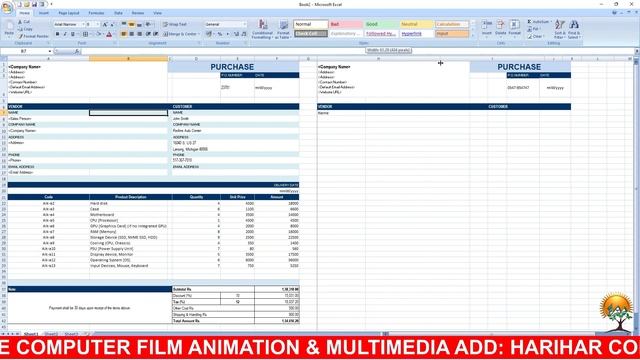Open the Clear menu
The width and height of the screenshot is (640, 360).
[535, 36]
